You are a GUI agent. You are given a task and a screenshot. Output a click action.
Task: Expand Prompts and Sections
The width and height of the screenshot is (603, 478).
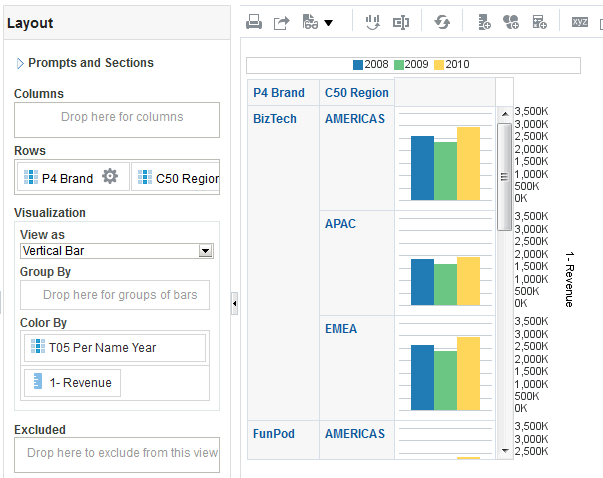tap(20, 63)
